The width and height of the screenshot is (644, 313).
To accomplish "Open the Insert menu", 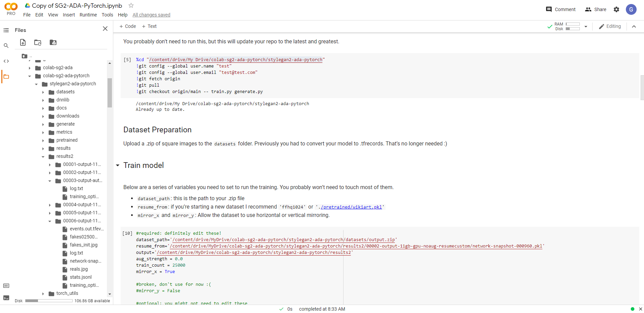I will pos(69,15).
